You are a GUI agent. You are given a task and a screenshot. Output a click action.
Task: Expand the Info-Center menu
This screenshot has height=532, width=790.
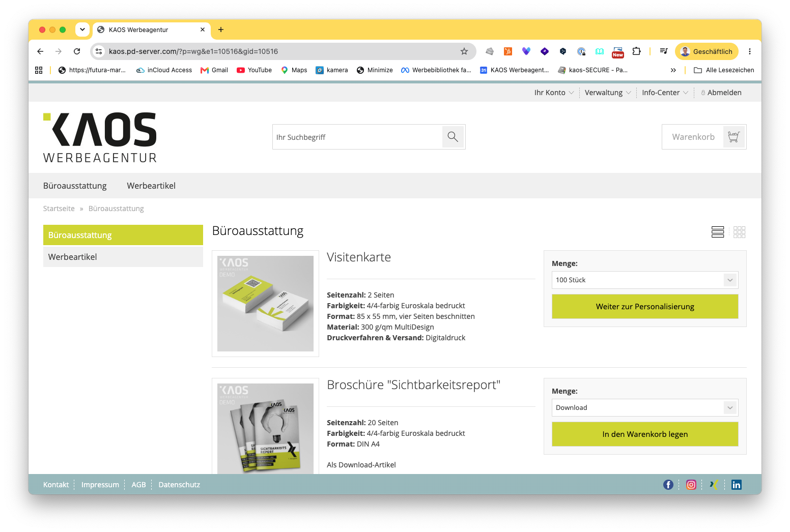(665, 93)
